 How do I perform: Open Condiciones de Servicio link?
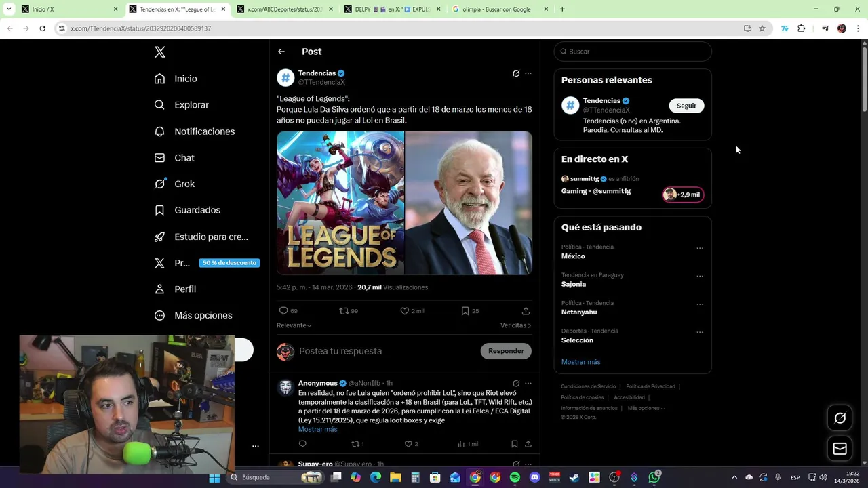coord(589,386)
